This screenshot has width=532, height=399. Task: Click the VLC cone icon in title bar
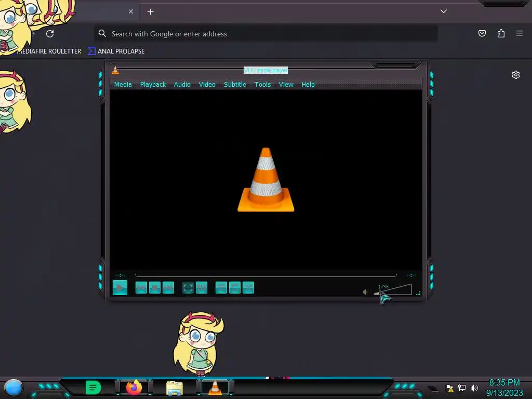pyautogui.click(x=115, y=70)
